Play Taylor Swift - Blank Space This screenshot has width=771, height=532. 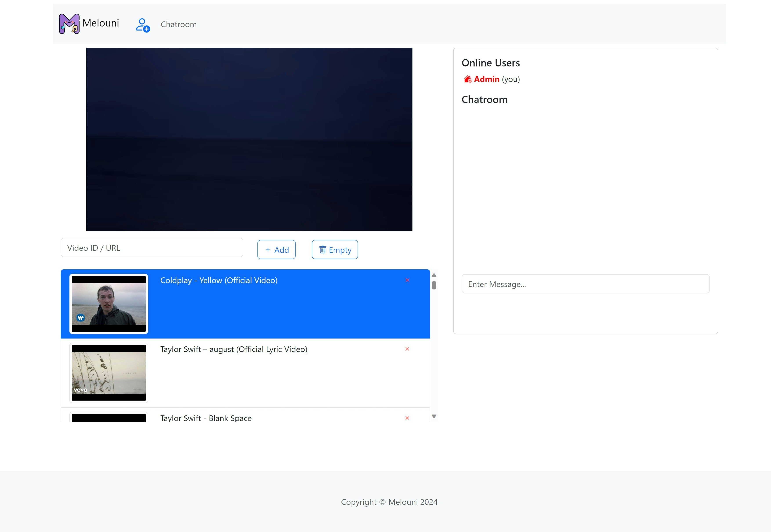pos(206,418)
